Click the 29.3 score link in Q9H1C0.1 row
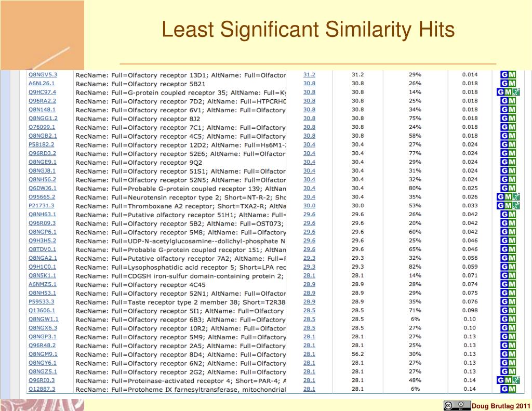This screenshot has width=532, height=411. tap(309, 267)
